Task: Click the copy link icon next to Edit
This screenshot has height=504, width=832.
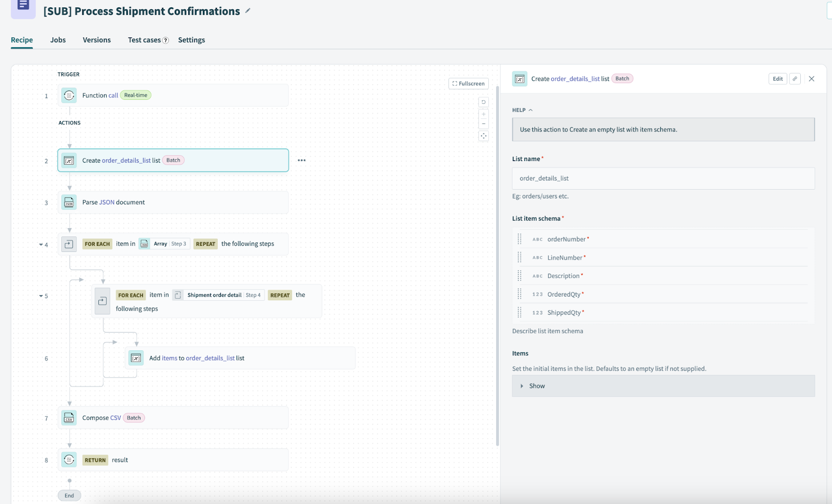Action: point(795,79)
